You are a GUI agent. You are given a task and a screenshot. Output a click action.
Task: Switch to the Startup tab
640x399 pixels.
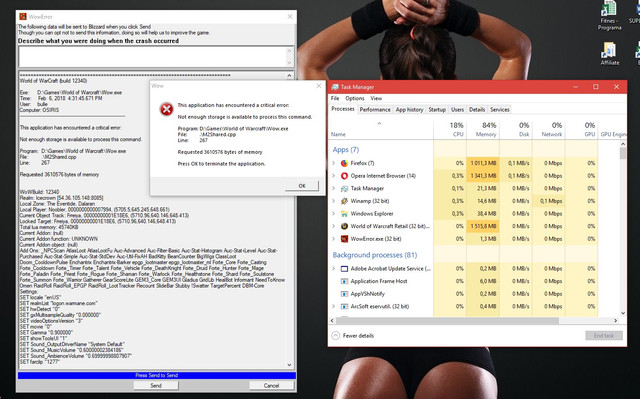[437, 110]
